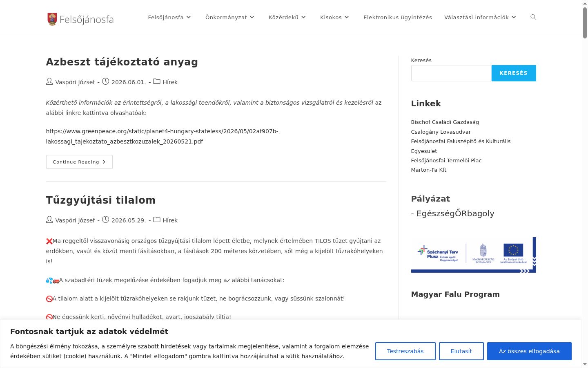Open the Elektronikus ügyintézés menu item
This screenshot has height=368, width=588.
(x=398, y=17)
